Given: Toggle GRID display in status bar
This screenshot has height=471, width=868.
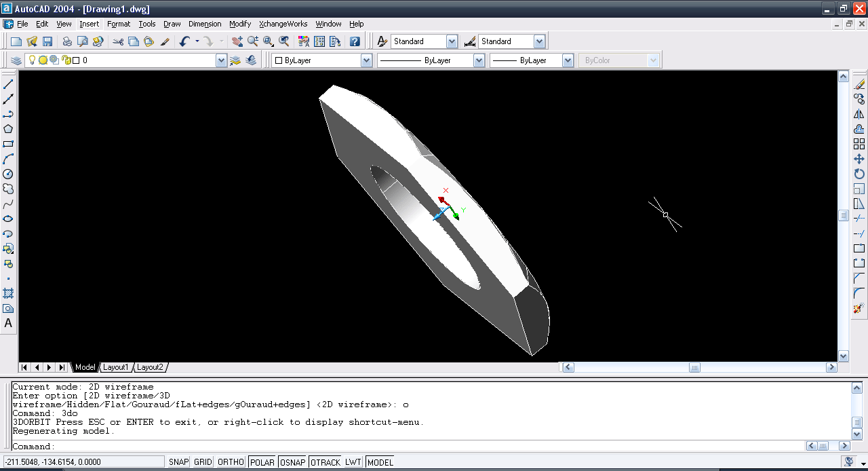Looking at the screenshot, I should (x=203, y=462).
